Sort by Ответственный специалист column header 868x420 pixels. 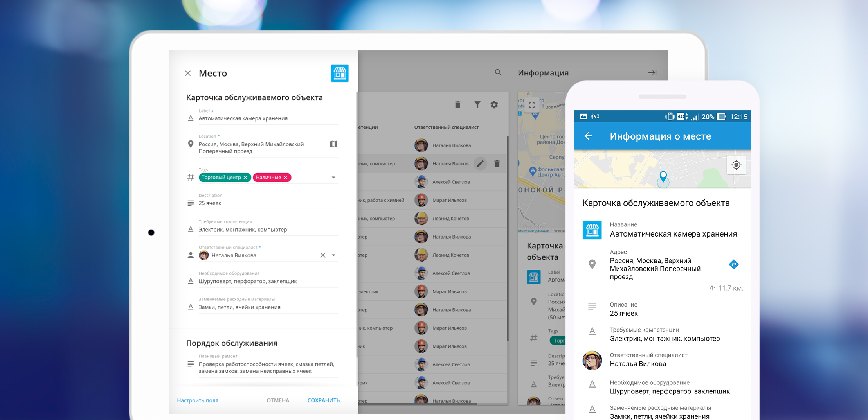click(x=447, y=127)
